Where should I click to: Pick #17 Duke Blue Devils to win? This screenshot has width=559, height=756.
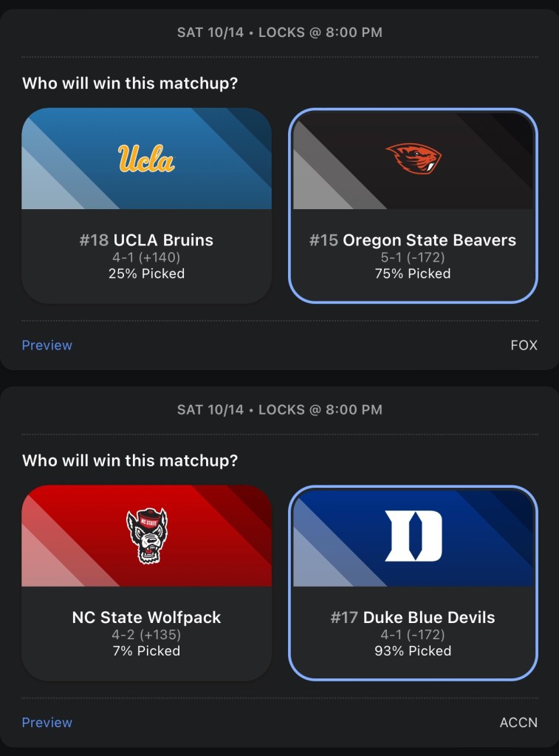point(413,617)
